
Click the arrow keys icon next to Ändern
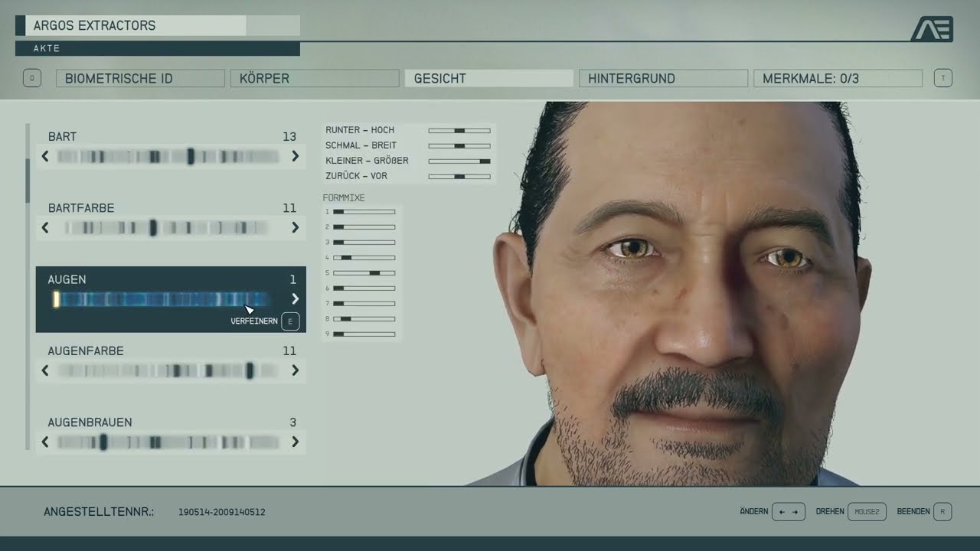click(789, 511)
